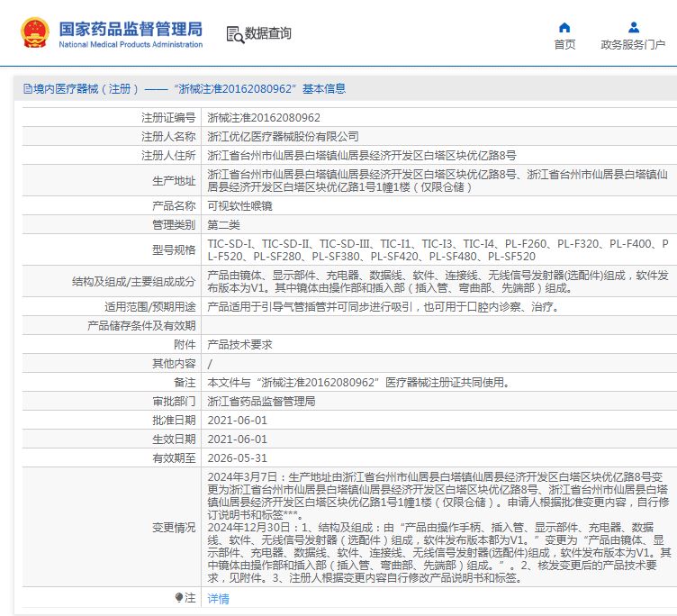
Task: Click the National Medical Products Administration subtitle
Action: click(x=131, y=44)
